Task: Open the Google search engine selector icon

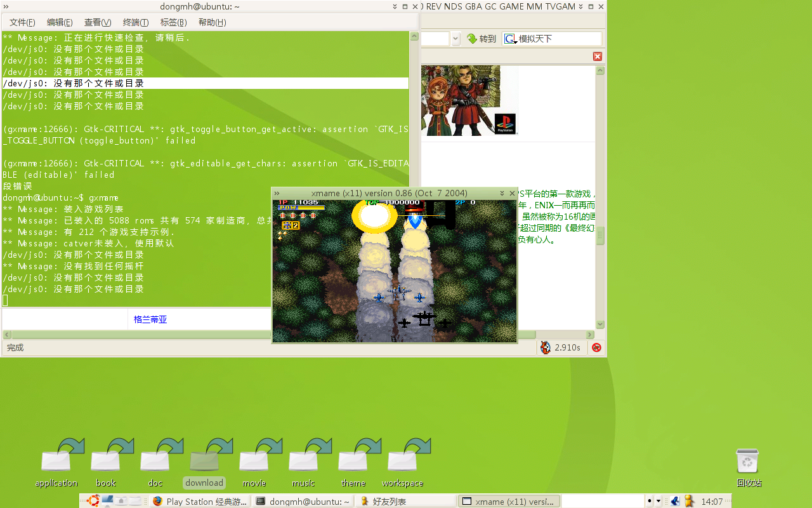Action: pos(510,39)
